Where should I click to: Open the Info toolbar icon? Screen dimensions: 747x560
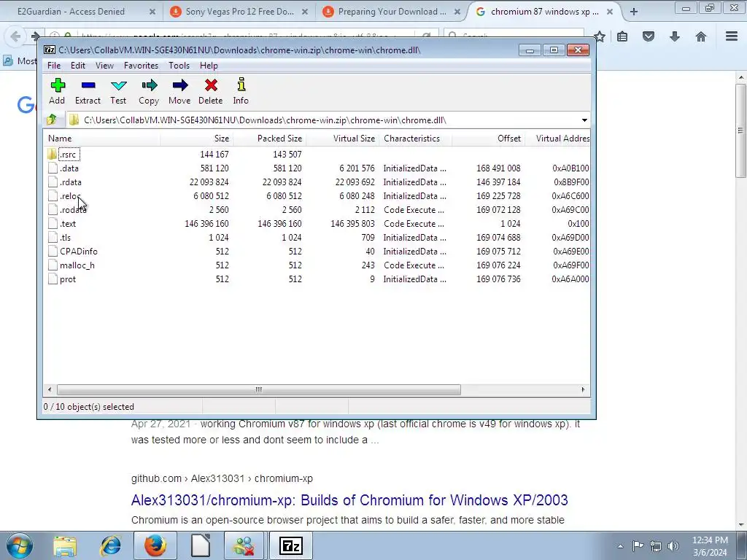[241, 91]
